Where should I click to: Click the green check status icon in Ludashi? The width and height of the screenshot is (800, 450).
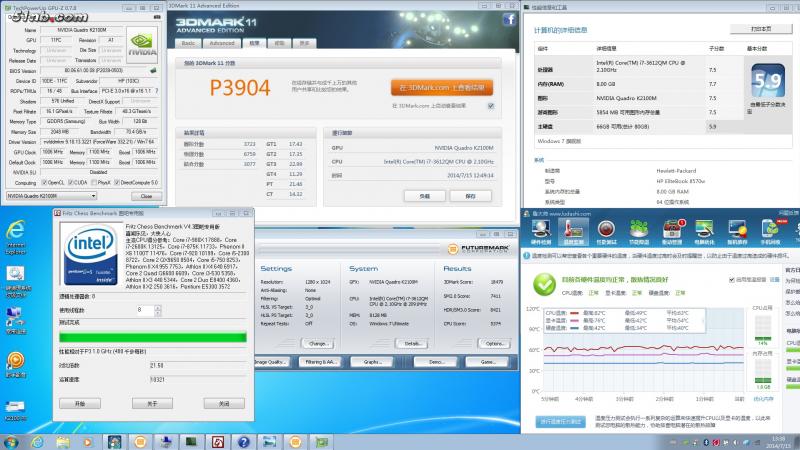[544, 284]
